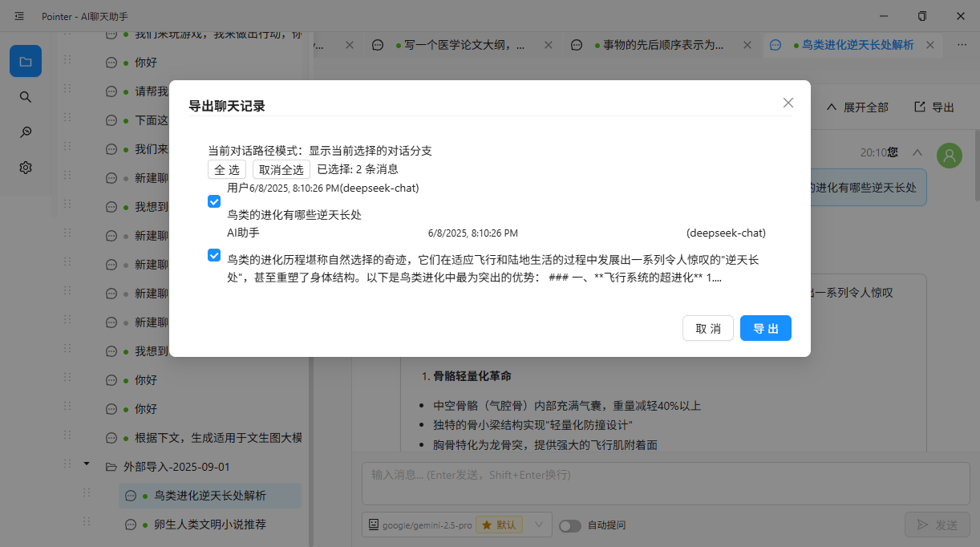Click the 发送 send button
The width and height of the screenshot is (980, 547).
937,525
